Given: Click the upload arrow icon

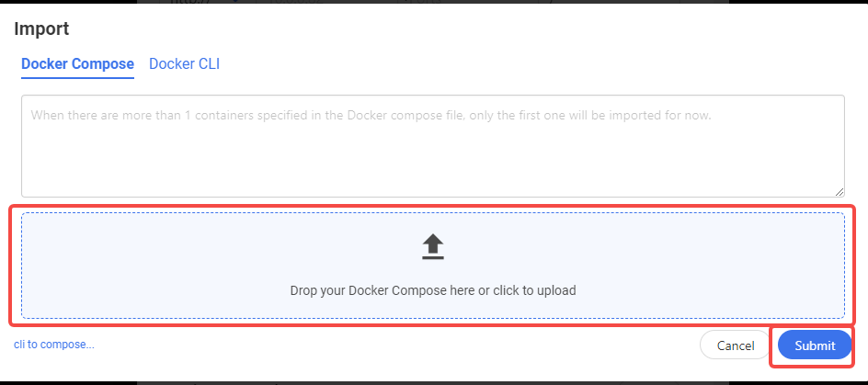Looking at the screenshot, I should (433, 244).
